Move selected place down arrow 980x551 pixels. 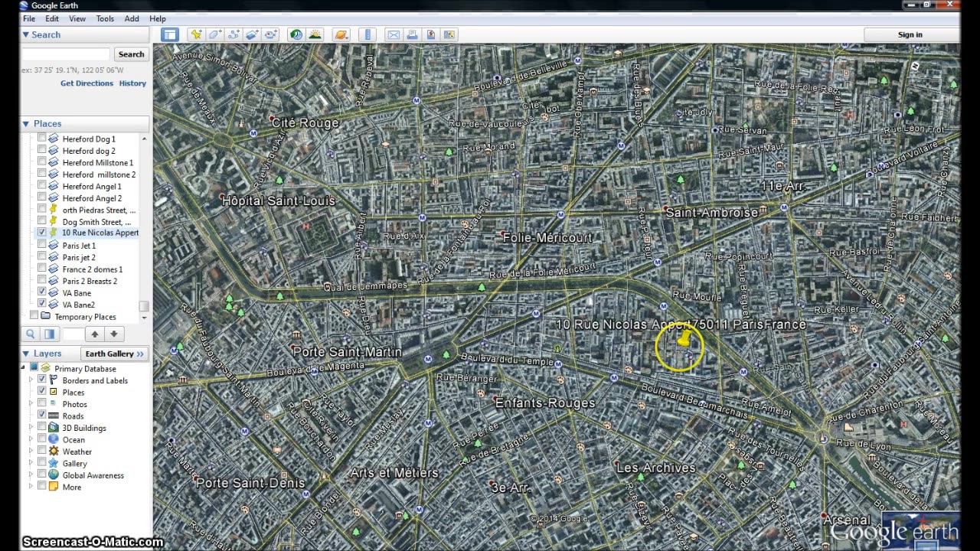click(113, 334)
